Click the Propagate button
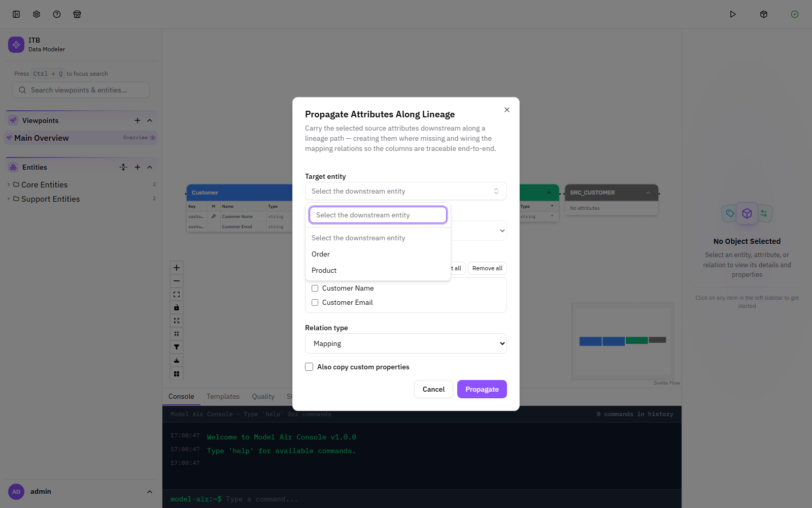Screen dimensions: 812x508 [482, 389]
